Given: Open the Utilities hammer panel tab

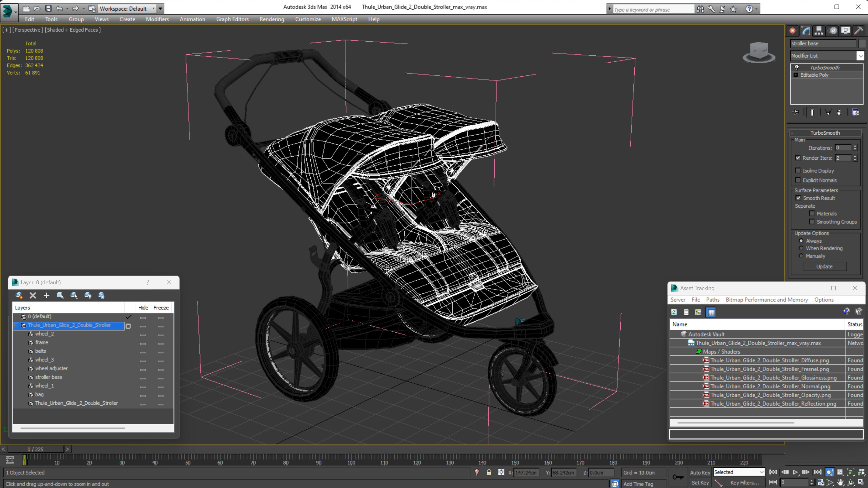Looking at the screenshot, I should 859,31.
